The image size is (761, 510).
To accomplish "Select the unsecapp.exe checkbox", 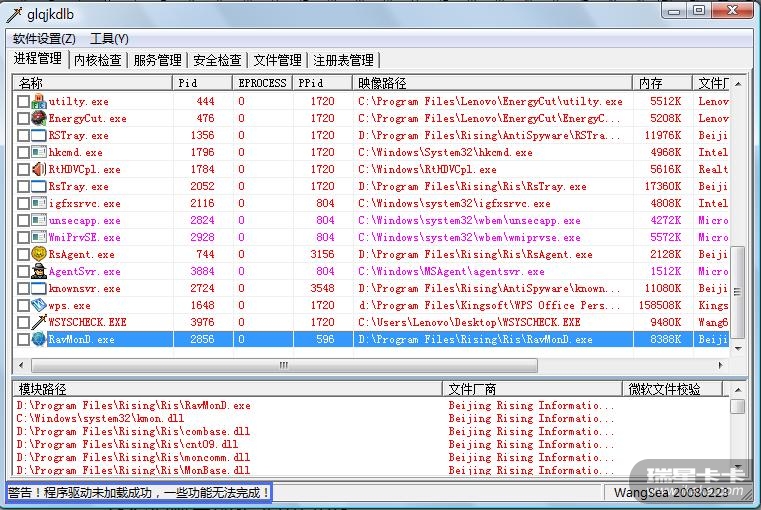I will 23,220.
